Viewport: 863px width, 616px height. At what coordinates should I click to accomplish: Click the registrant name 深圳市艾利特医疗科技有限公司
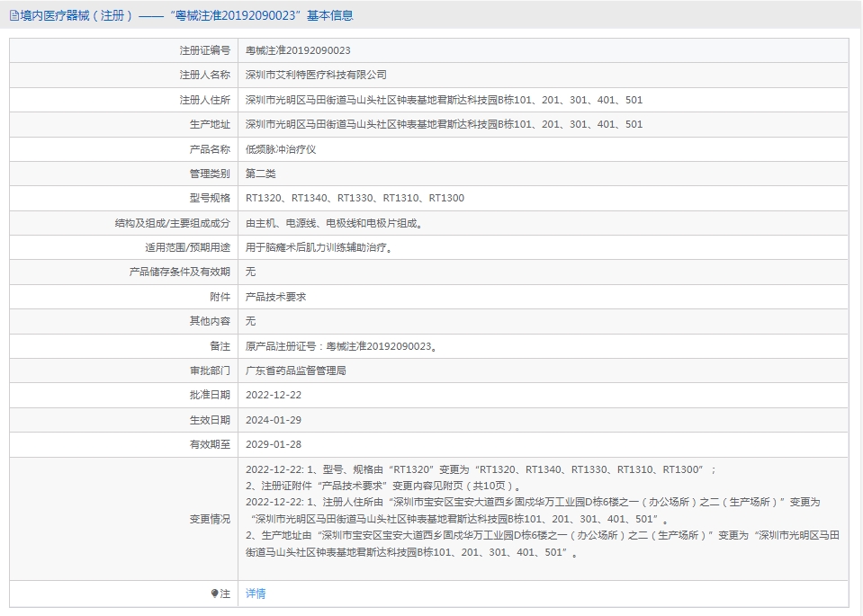(x=316, y=76)
